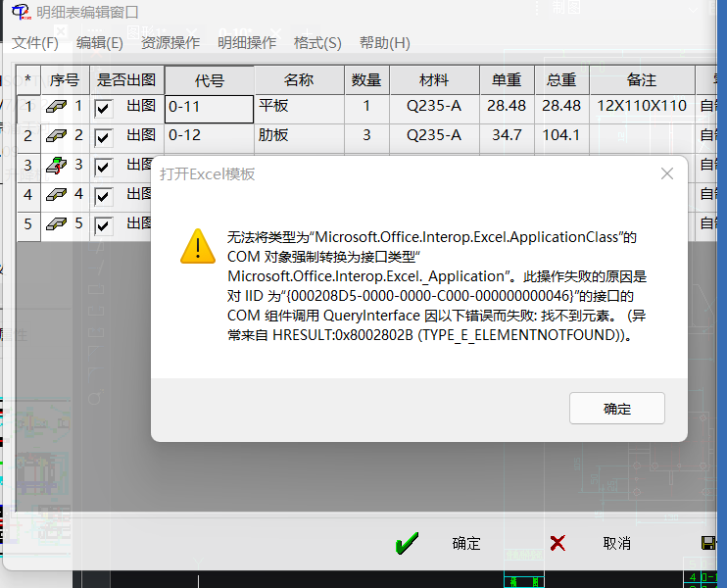Viewport: 727px width, 588px height.
Task: Expand the 明细操作 menu
Action: pyautogui.click(x=247, y=43)
